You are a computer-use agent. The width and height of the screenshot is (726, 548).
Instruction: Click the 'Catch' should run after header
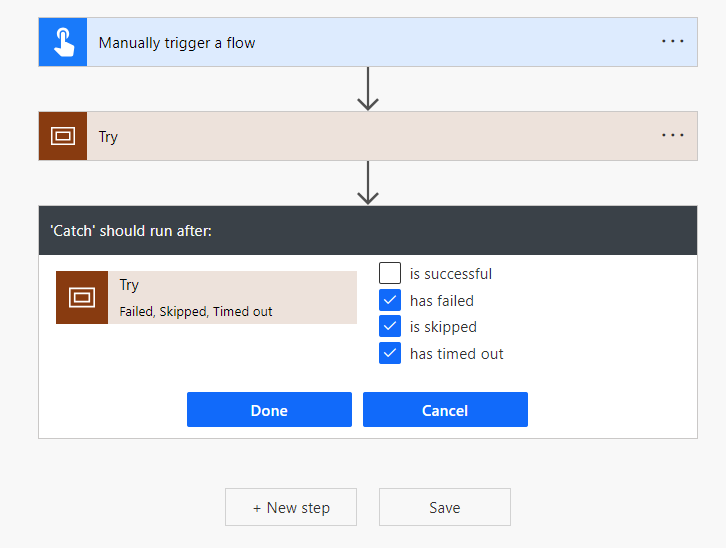(x=368, y=230)
